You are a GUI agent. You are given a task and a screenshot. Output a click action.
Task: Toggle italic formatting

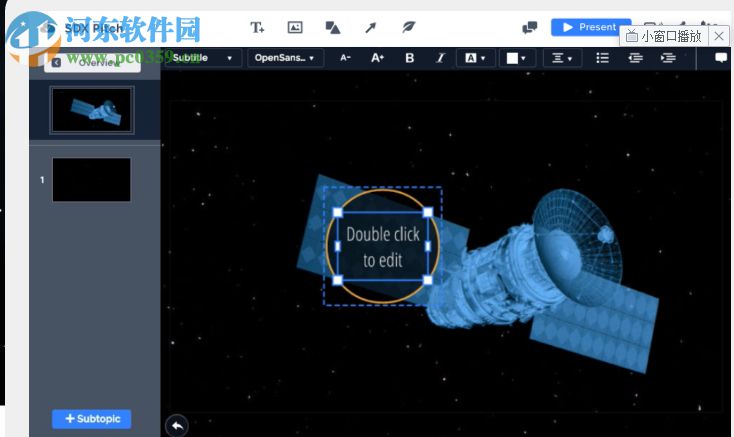pos(440,58)
